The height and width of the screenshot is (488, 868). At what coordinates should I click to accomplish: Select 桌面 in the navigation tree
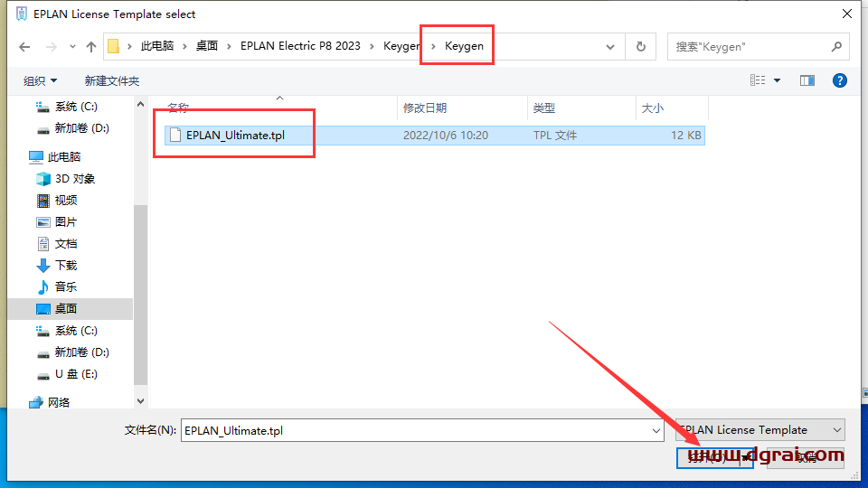tap(71, 309)
